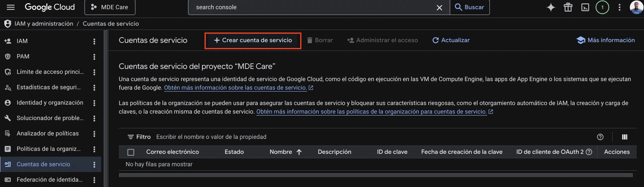This screenshot has width=644, height=187.
Task: Open notifications badge showing 1
Action: click(602, 7)
